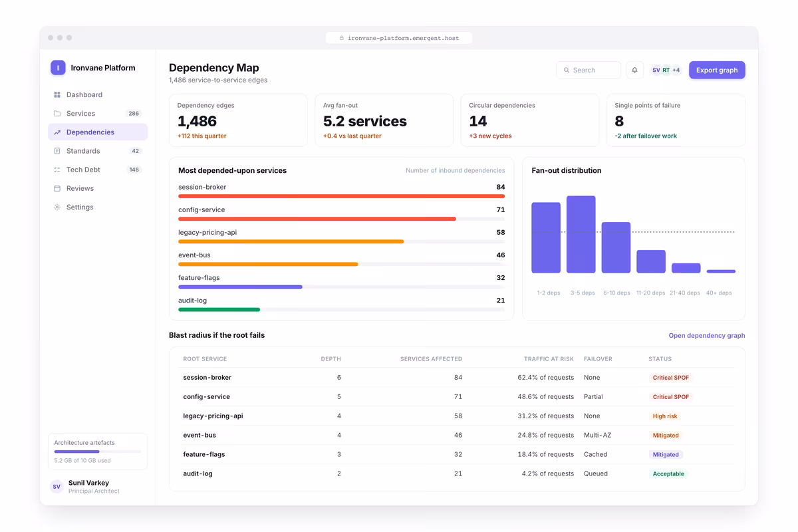Click the ROOT SERVICE column header
Viewport: 798px width, 532px height.
205,359
